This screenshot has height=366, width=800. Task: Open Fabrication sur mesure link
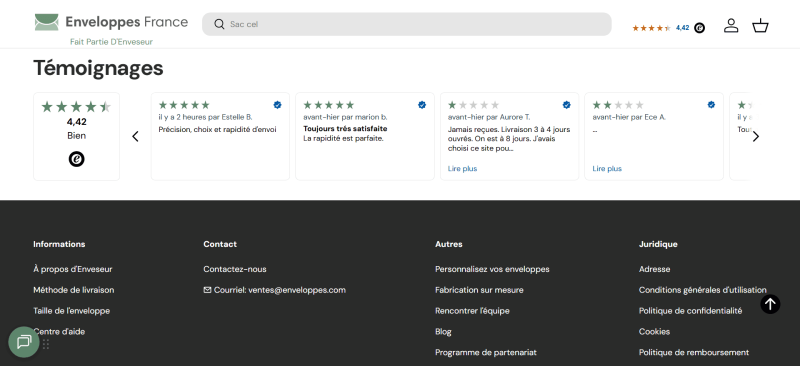click(x=479, y=290)
